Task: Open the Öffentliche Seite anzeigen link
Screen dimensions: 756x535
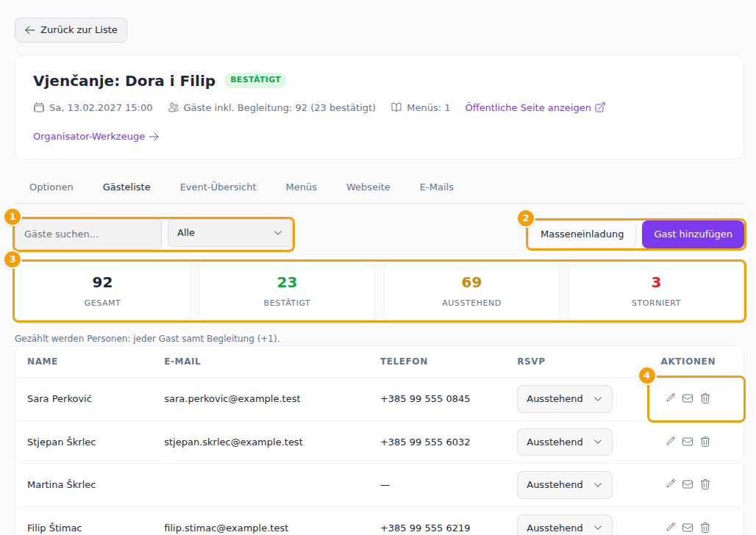Action: 535,107
